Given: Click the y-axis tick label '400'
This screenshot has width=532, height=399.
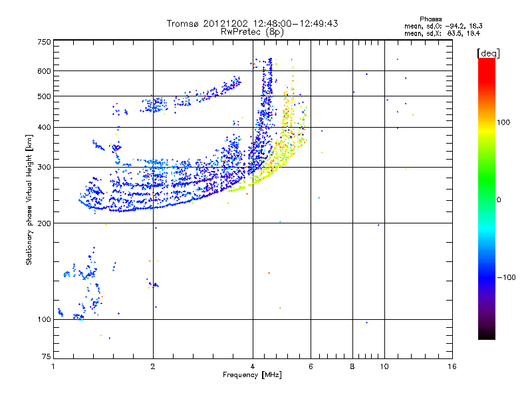Looking at the screenshot, I should pos(44,127).
